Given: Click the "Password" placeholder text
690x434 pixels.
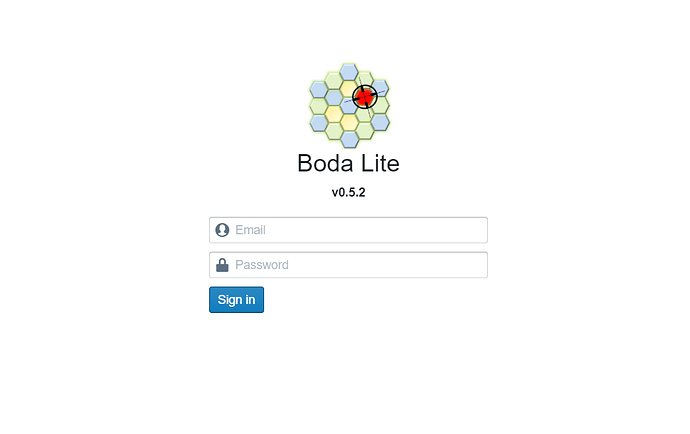Looking at the screenshot, I should coord(262,265).
